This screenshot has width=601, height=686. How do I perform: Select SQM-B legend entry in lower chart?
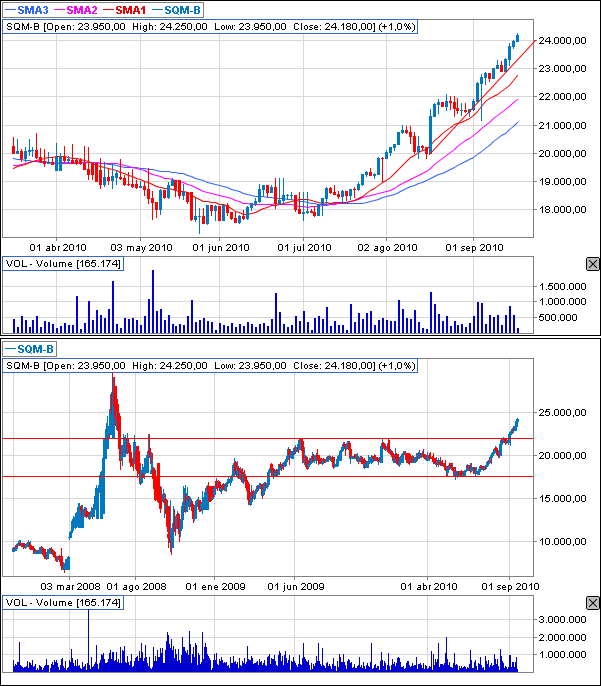coord(30,349)
